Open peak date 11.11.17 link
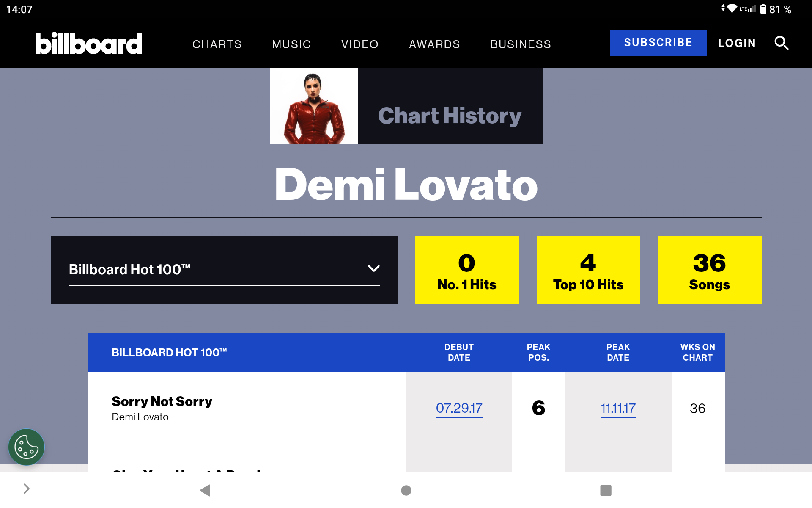 618,409
